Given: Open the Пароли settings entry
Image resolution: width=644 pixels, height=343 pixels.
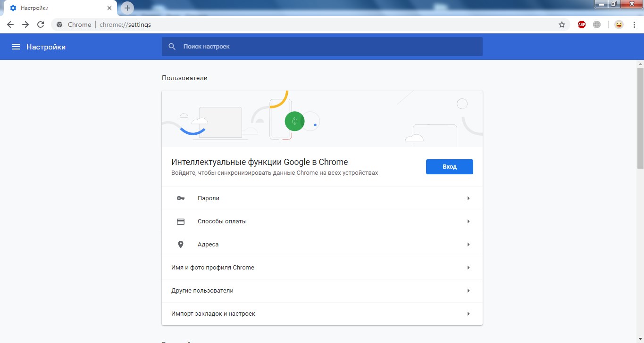Looking at the screenshot, I should tap(322, 198).
